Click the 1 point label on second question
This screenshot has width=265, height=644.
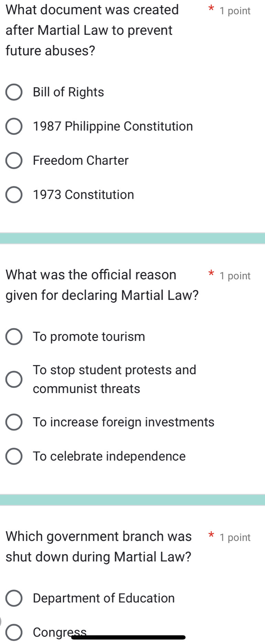pos(236,276)
